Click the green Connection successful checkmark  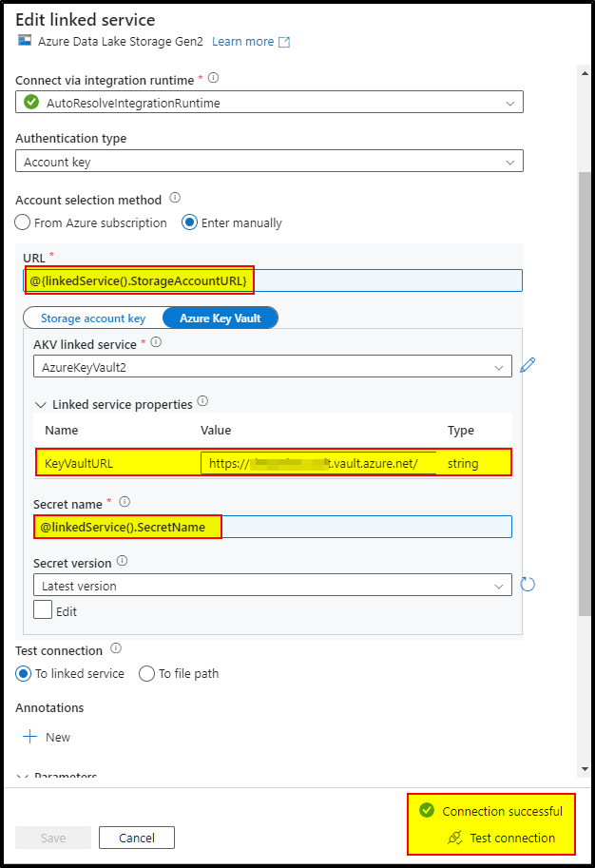click(x=430, y=811)
